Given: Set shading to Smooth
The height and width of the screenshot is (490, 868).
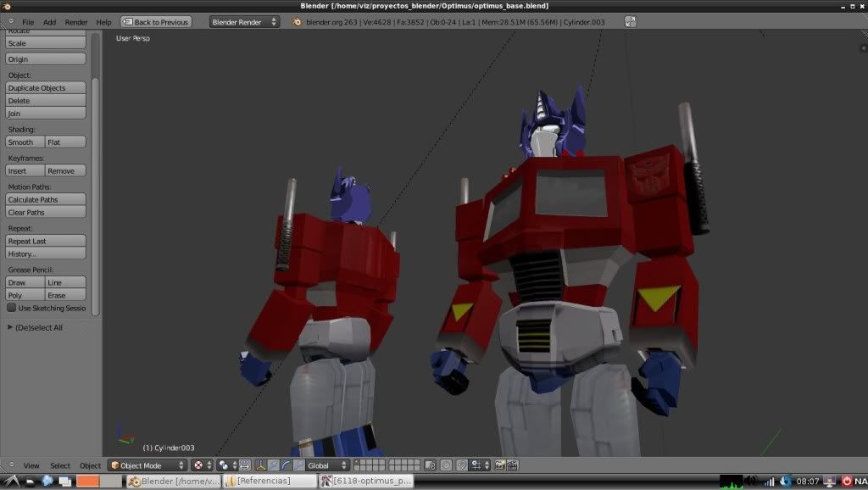Looking at the screenshot, I should [x=25, y=142].
